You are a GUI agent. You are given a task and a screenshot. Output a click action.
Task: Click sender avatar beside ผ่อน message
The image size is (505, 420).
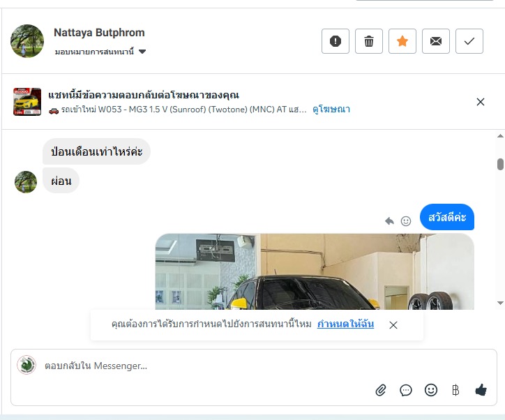pos(26,182)
